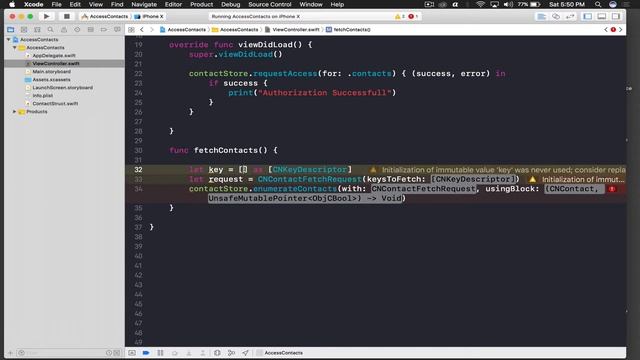Open the Source Control menu
Screen dimensions: 640x360
click(270, 4)
